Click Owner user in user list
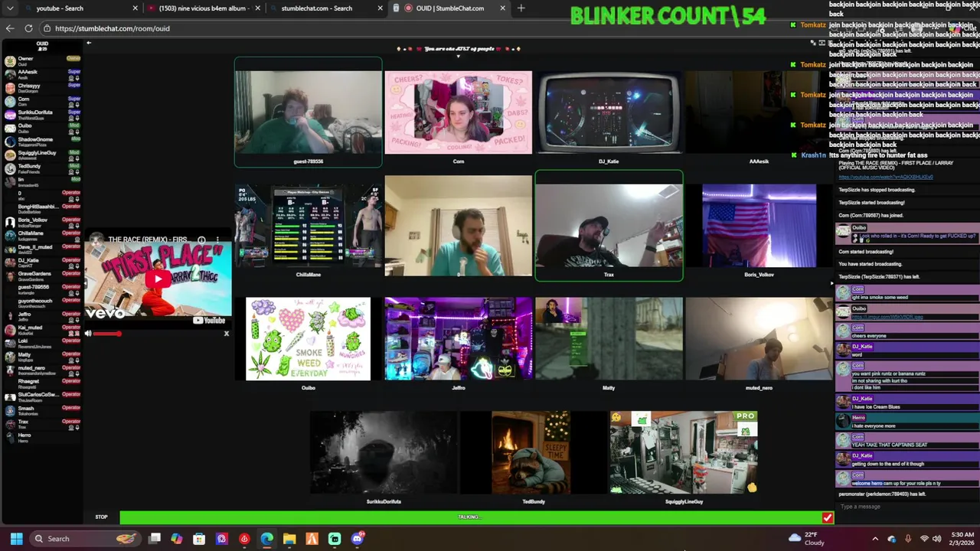Screen dimensions: 980x551 42,60
